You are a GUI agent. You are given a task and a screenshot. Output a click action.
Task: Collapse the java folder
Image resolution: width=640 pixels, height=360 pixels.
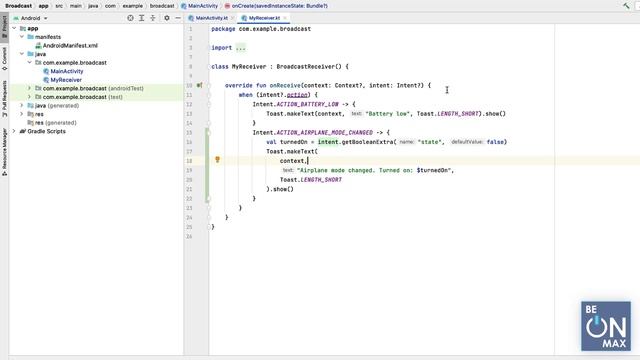tap(22, 54)
